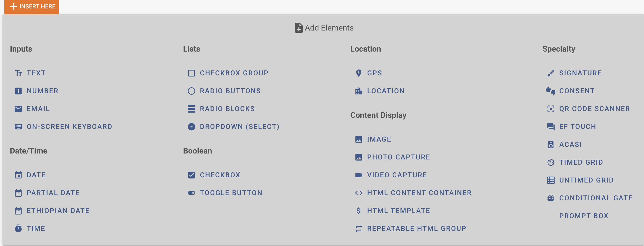Select the Consent thumbs icon
This screenshot has width=644, height=246.
pyautogui.click(x=551, y=91)
